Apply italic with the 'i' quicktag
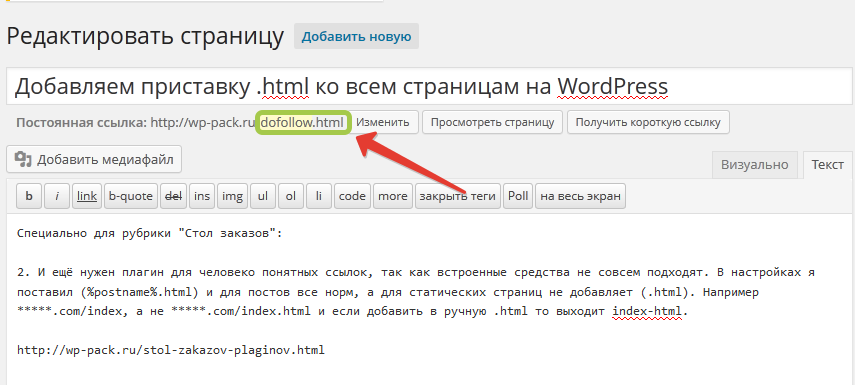This screenshot has width=855, height=385. coord(57,196)
